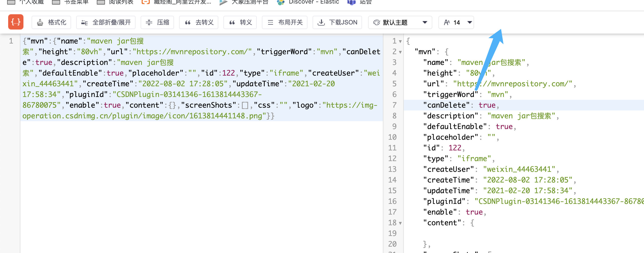Click the broom icon on 格式化
The image size is (644, 253).
pyautogui.click(x=40, y=23)
